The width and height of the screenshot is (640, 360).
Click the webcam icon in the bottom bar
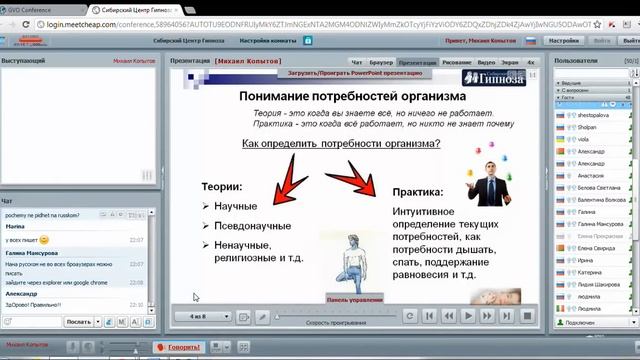coord(88,347)
